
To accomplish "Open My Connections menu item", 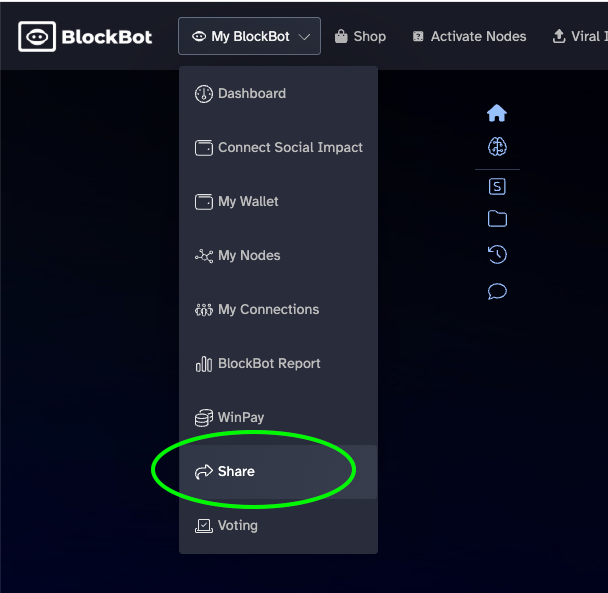I will click(x=278, y=309).
